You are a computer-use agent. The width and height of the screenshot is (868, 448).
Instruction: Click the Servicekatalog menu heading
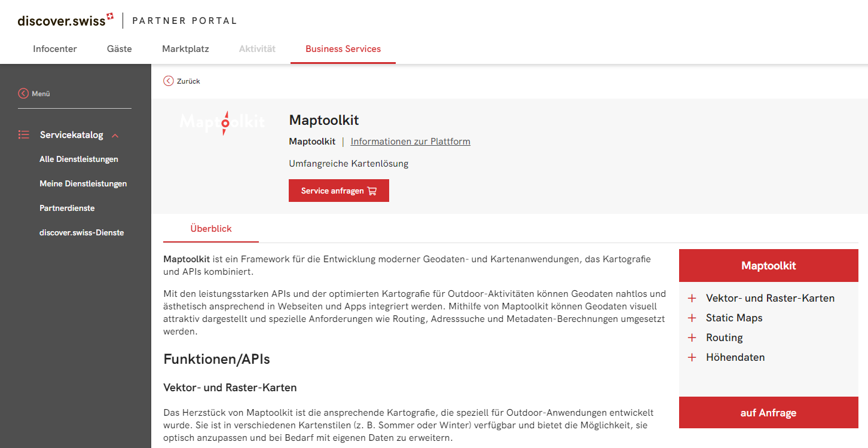click(72, 135)
